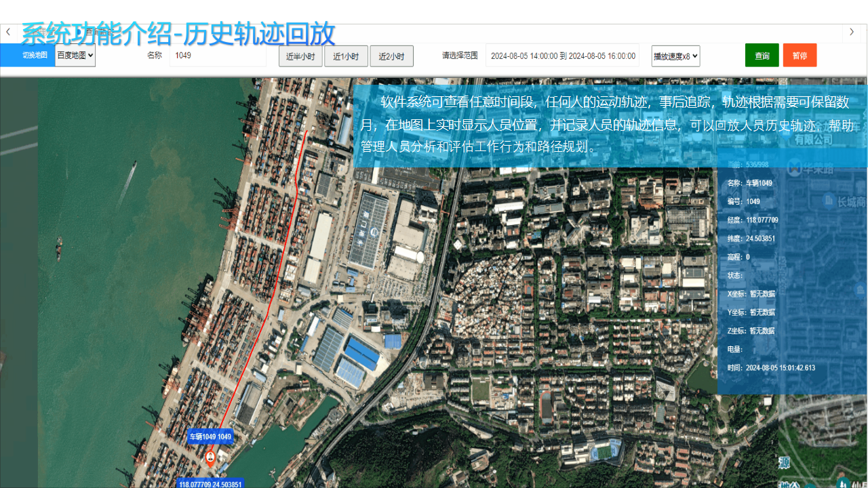Click the 编号: 1049 info row
Screen dimensions: 868x488
[x=743, y=201]
